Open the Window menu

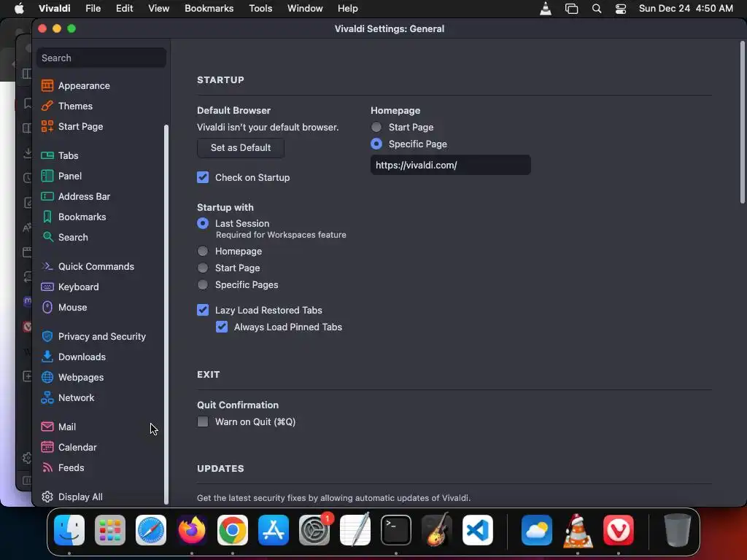[305, 9]
